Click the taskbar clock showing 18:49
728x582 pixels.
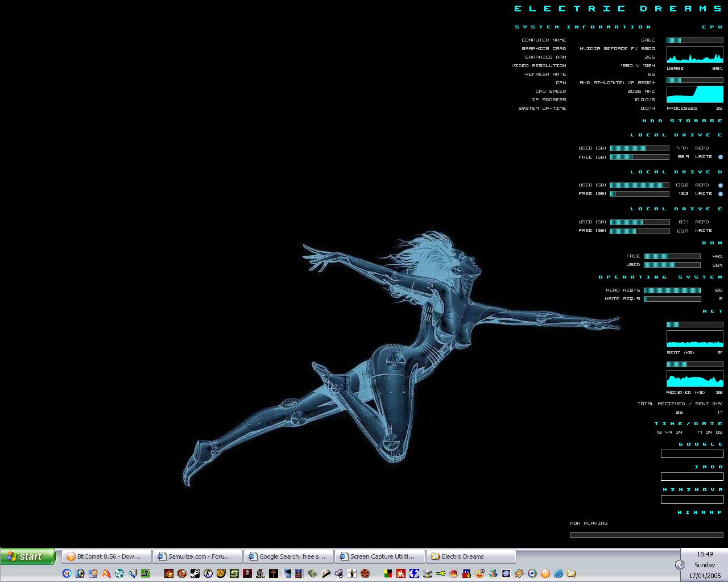(x=705, y=554)
